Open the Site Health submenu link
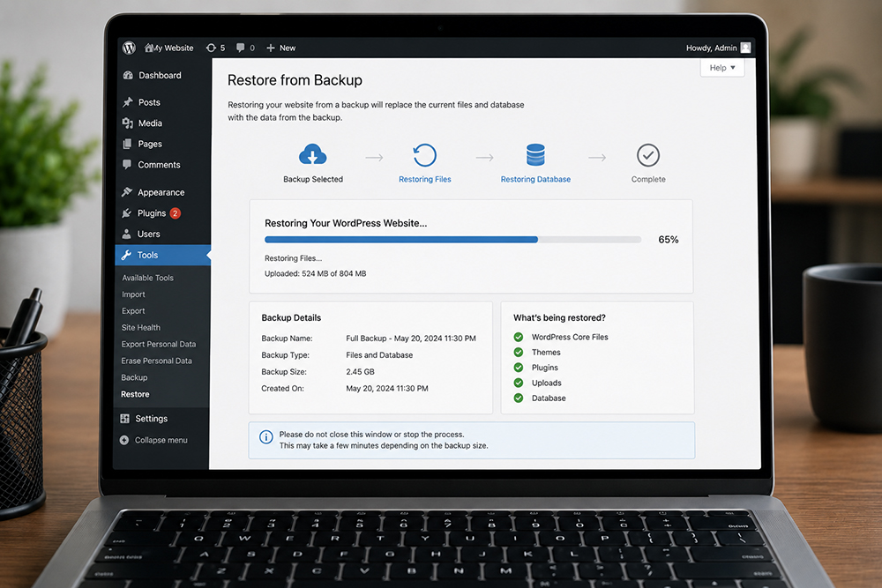Screen dimensions: 882x588 pyautogui.click(x=140, y=328)
